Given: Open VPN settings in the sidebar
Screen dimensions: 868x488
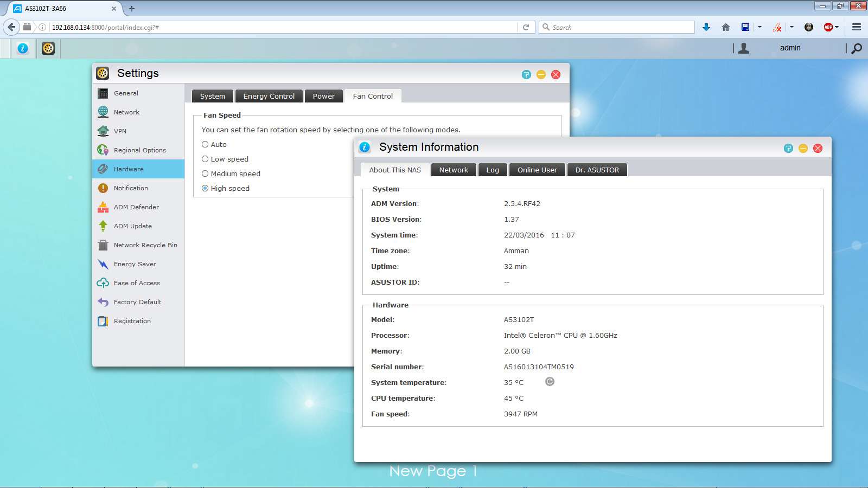Looking at the screenshot, I should pos(138,131).
